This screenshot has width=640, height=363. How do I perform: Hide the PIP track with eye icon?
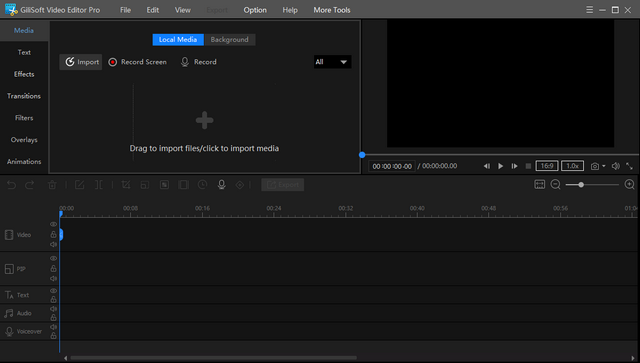[53, 258]
